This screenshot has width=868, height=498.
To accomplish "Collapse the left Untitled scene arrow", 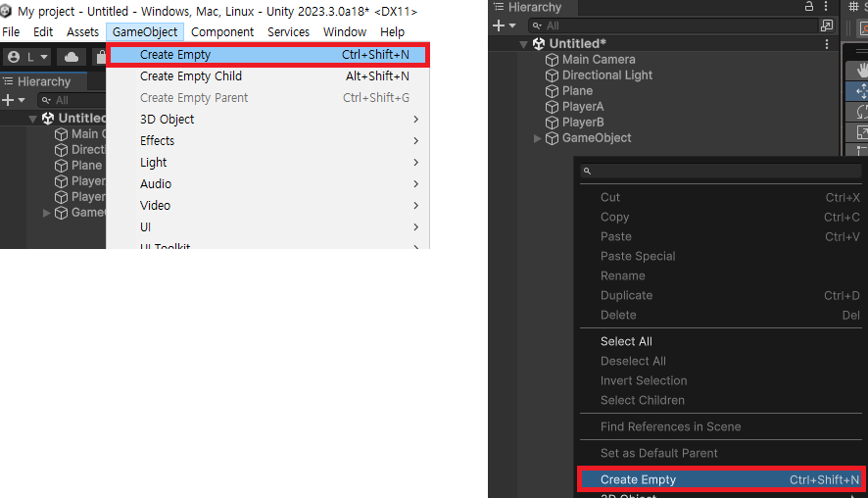I will 32,119.
